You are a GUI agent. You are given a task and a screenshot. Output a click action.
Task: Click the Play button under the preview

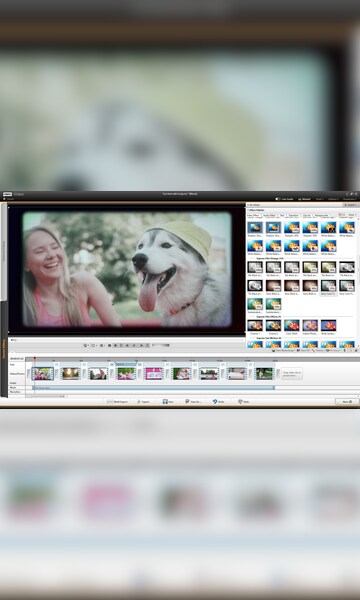point(121,345)
